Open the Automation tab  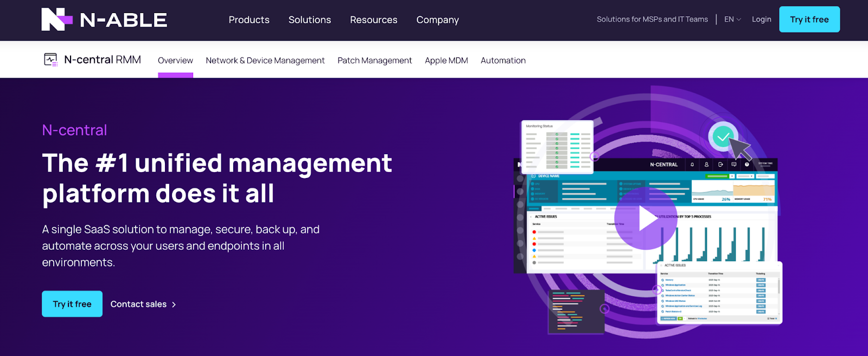coord(503,60)
